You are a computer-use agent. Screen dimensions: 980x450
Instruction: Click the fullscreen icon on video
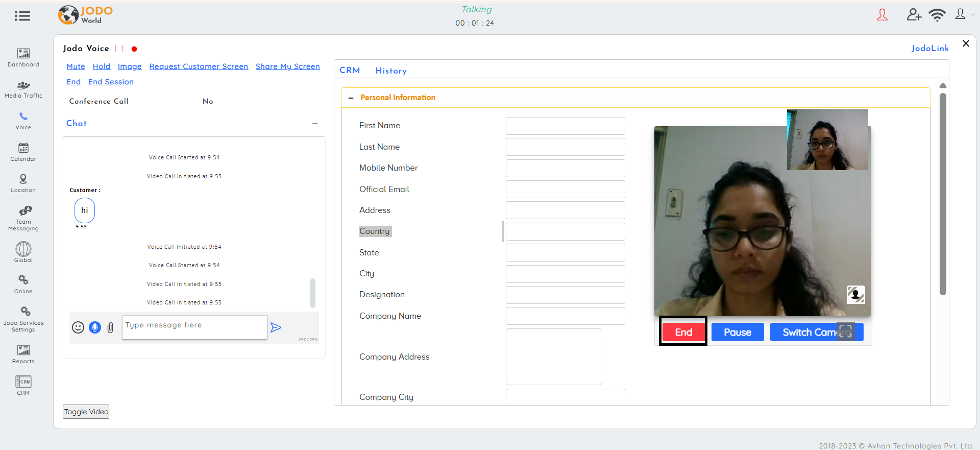click(x=846, y=331)
